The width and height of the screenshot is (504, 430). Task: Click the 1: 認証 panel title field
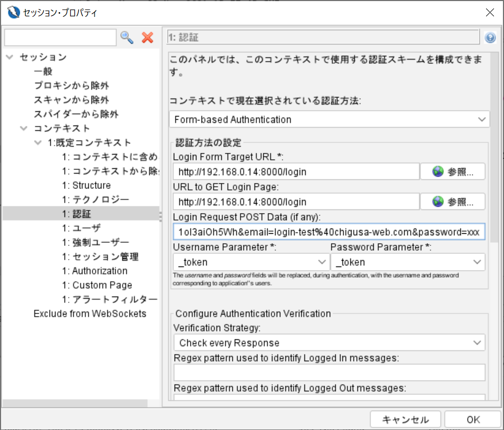click(323, 37)
